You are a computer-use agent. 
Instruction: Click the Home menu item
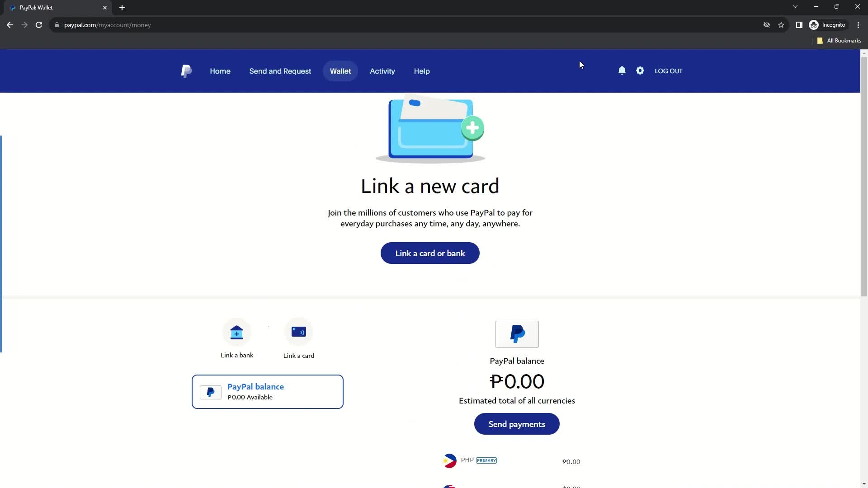(x=219, y=71)
